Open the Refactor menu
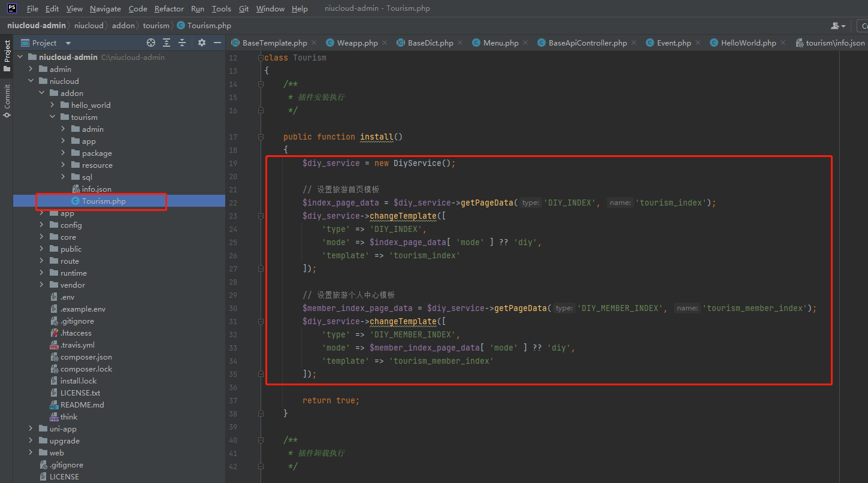The height and width of the screenshot is (483, 868). 169,8
